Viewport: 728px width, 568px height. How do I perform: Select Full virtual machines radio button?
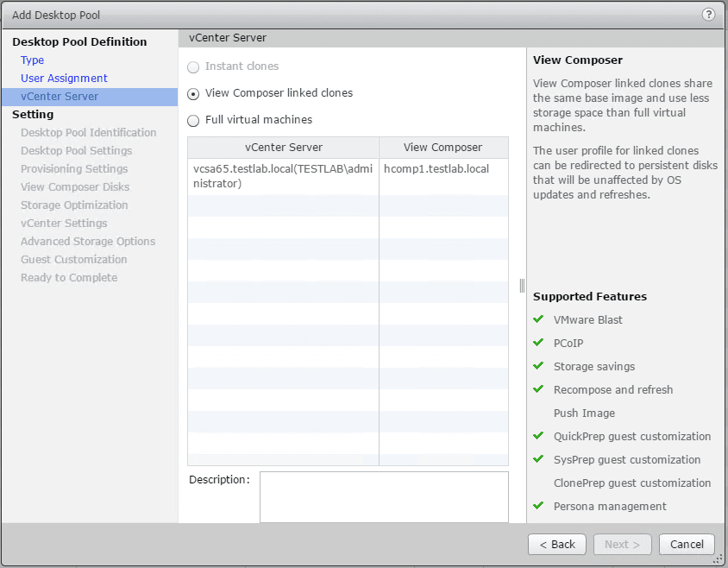[x=193, y=120]
